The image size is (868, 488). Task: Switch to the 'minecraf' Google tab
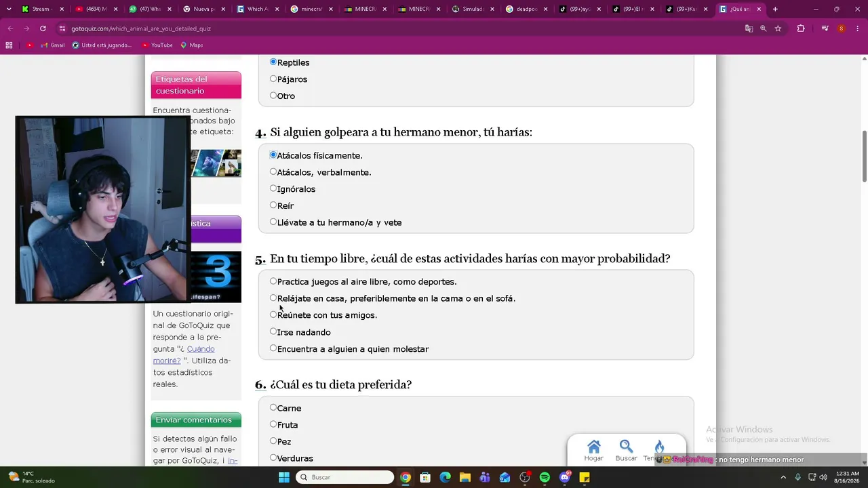point(311,9)
